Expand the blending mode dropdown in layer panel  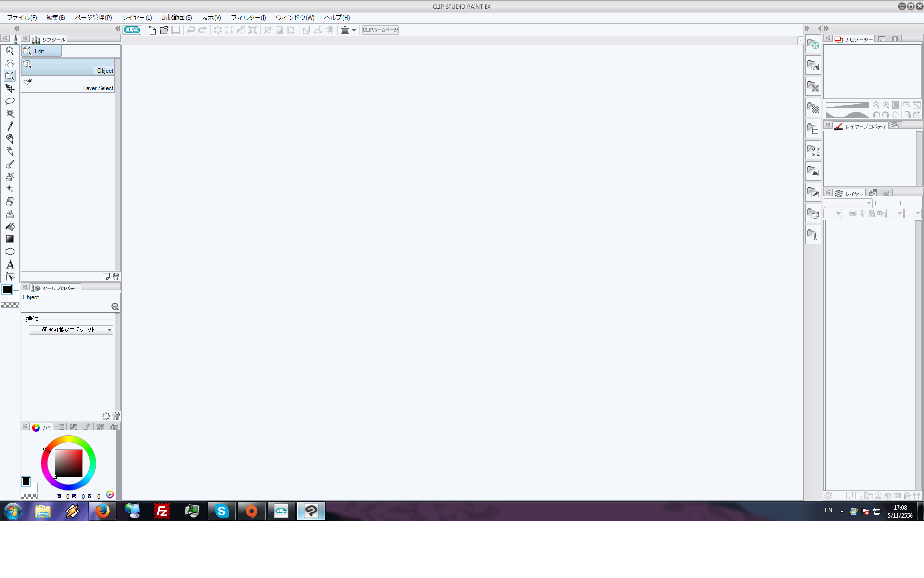[x=848, y=203]
